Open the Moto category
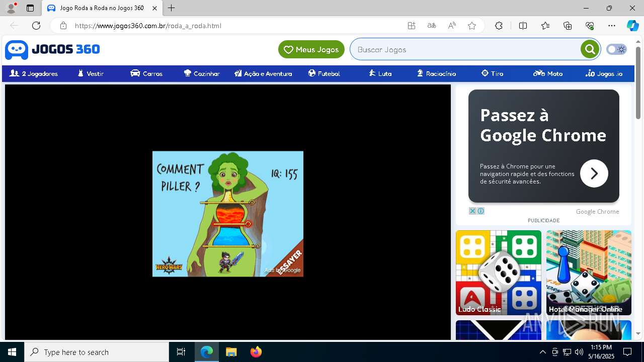Image resolution: width=644 pixels, height=362 pixels. [x=548, y=73]
